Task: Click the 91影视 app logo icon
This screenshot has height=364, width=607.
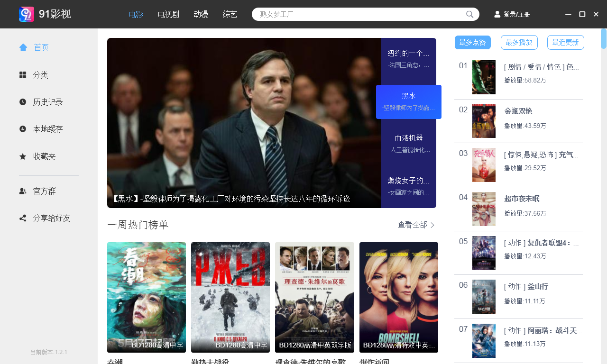Action: point(27,14)
